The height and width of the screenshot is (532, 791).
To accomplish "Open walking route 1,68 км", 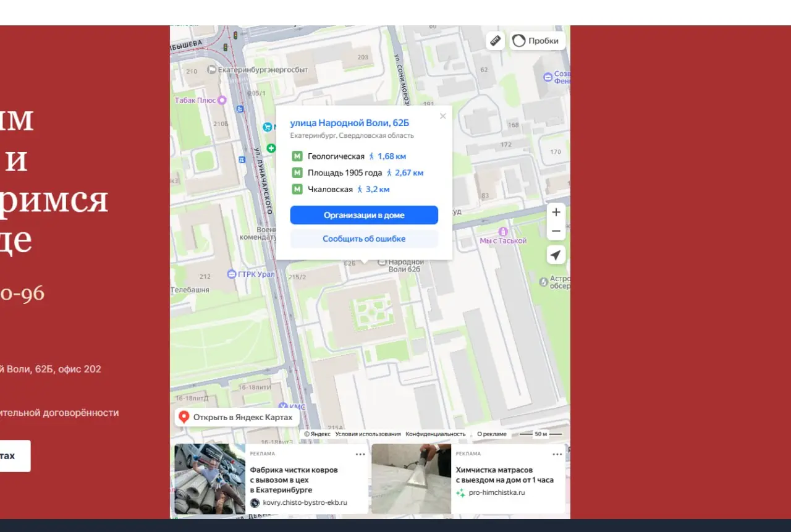I will point(387,156).
